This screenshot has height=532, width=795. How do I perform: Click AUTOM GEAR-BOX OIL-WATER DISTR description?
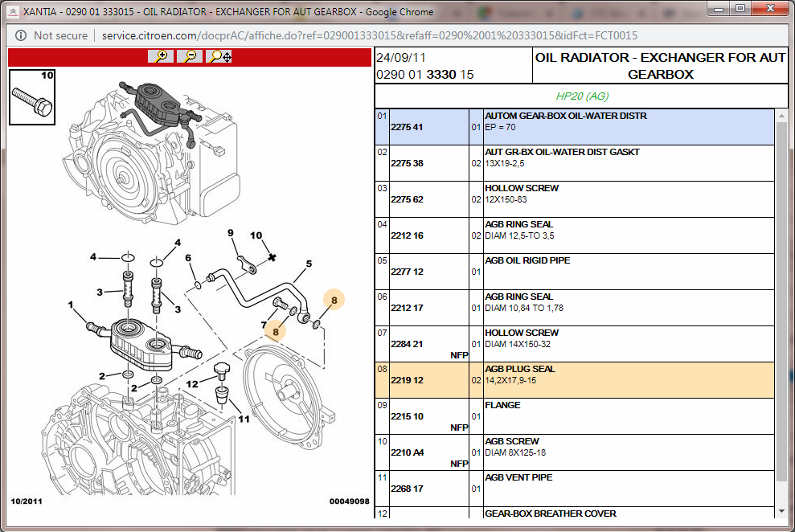(x=566, y=116)
